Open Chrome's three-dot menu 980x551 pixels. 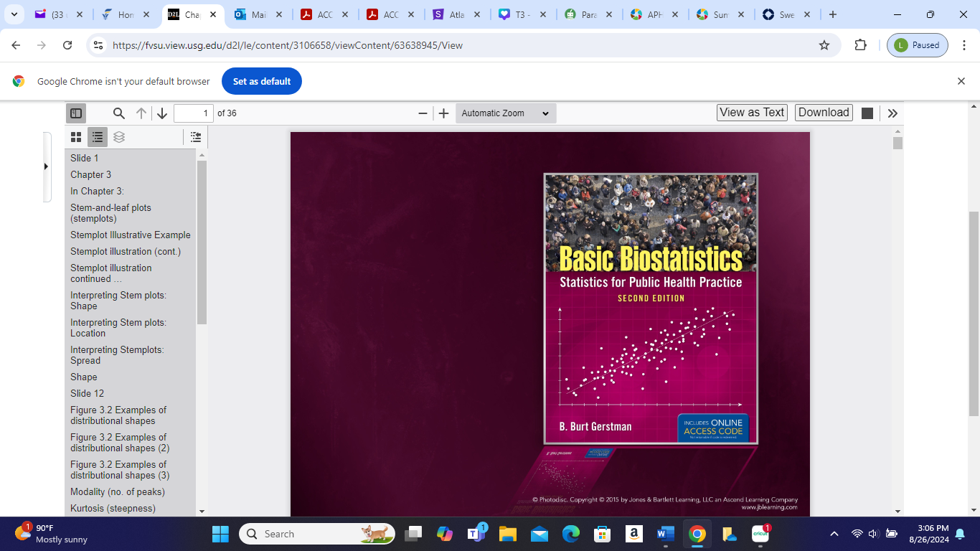coord(964,45)
